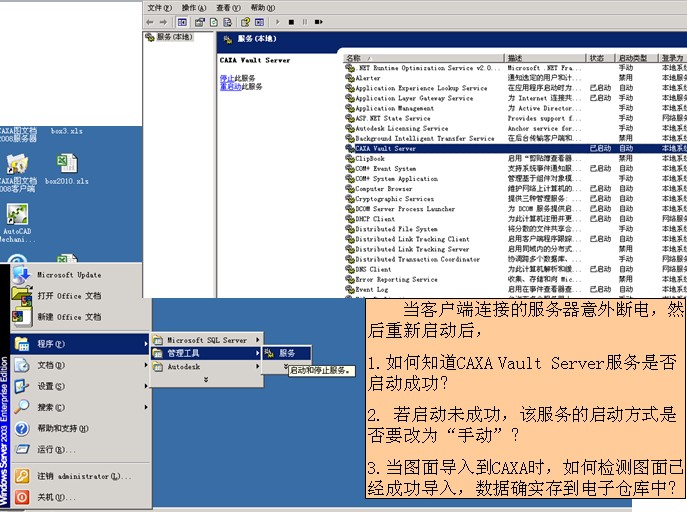Click the Stop Service square icon
687x512 pixels.
[291, 22]
